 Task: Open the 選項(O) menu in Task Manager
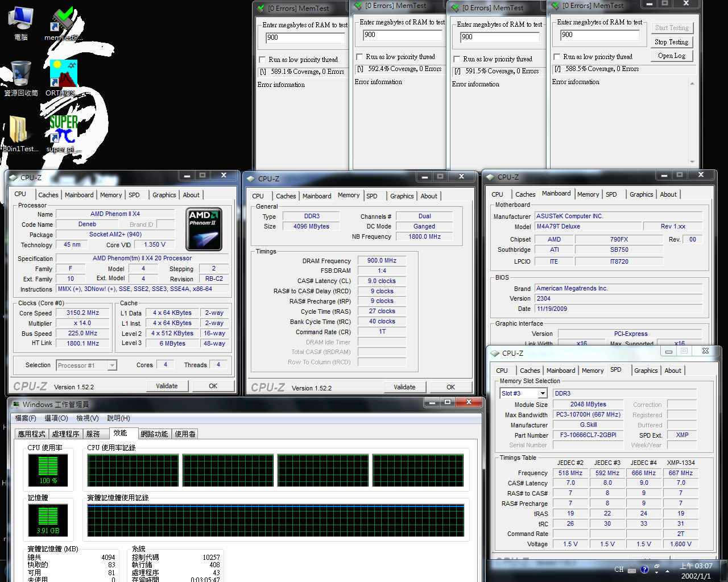(x=56, y=418)
